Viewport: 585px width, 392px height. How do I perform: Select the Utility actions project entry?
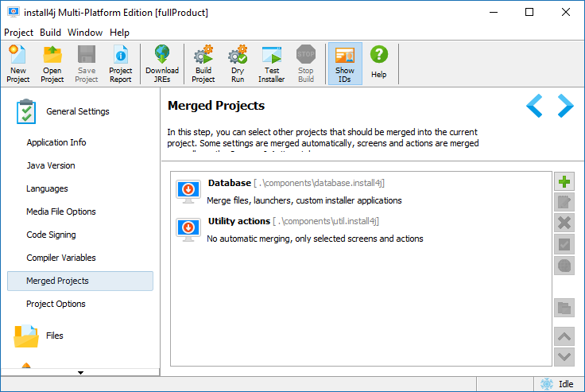pos(361,230)
